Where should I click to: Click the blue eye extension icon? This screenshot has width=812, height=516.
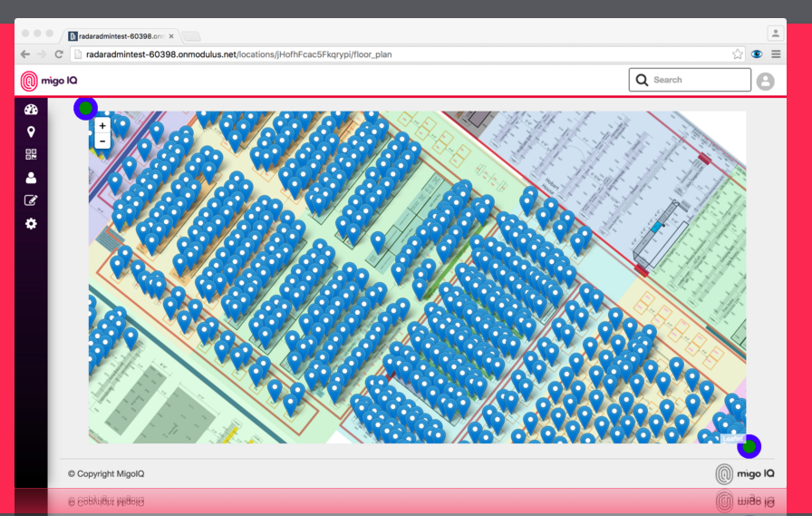[758, 54]
